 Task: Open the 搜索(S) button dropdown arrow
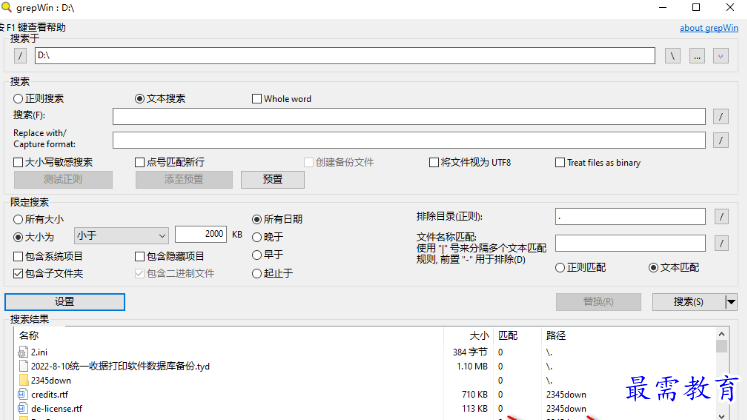[731, 302]
